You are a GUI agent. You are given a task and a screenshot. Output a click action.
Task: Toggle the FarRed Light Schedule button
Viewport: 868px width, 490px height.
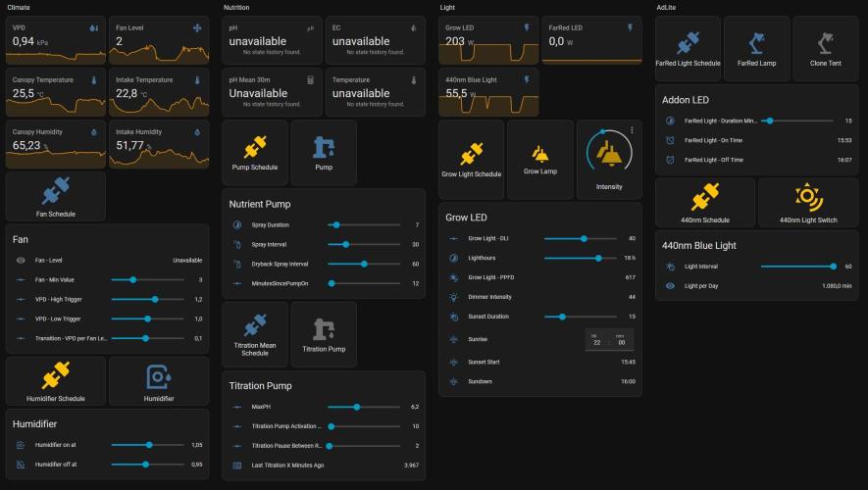tap(689, 49)
